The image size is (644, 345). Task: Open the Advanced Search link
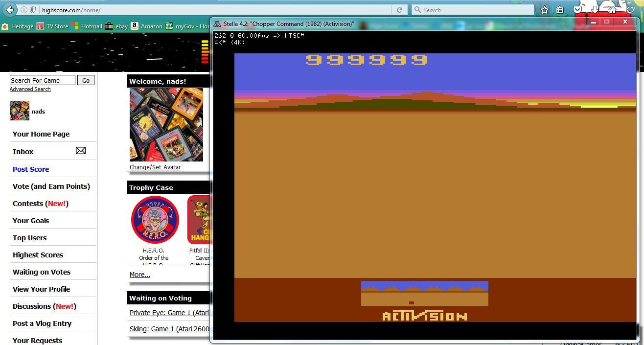30,89
